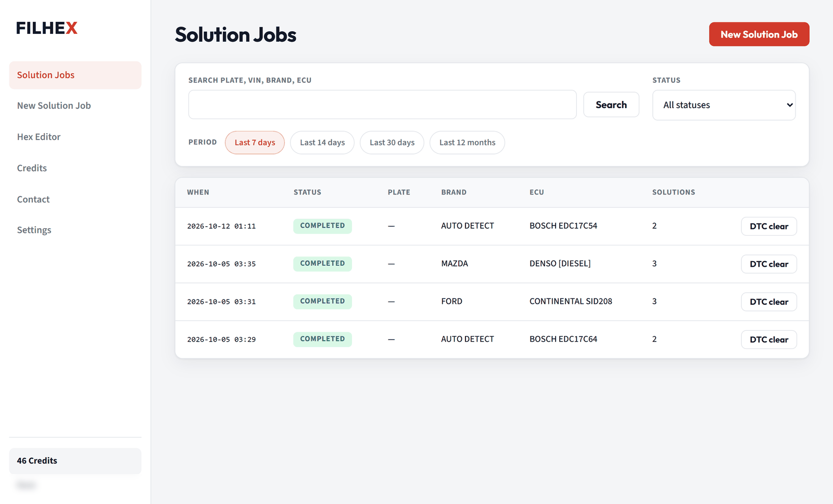The width and height of the screenshot is (833, 504).
Task: Click the BOSCH EDC17C64 ECU cell
Action: tap(563, 339)
